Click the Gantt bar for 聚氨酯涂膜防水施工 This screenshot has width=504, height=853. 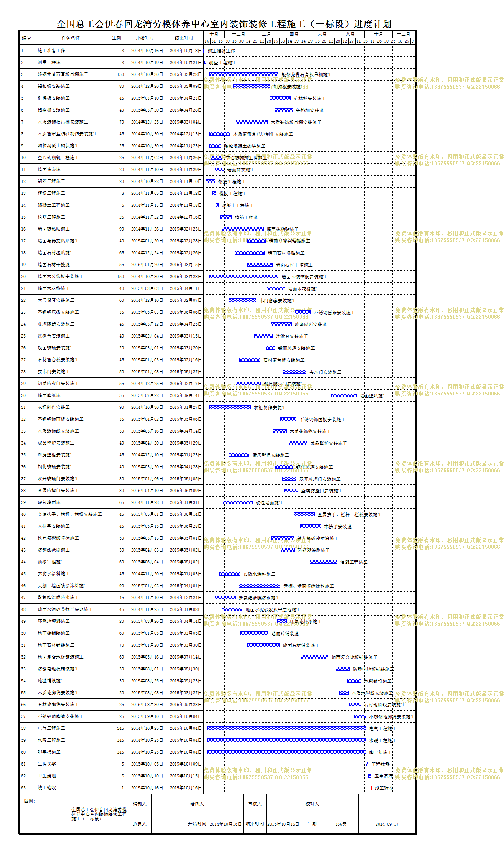click(225, 598)
